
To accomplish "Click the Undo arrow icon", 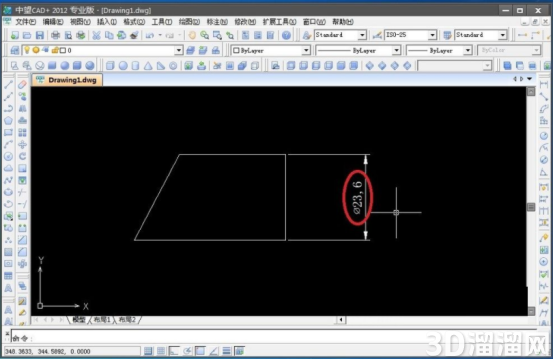I will [x=150, y=35].
